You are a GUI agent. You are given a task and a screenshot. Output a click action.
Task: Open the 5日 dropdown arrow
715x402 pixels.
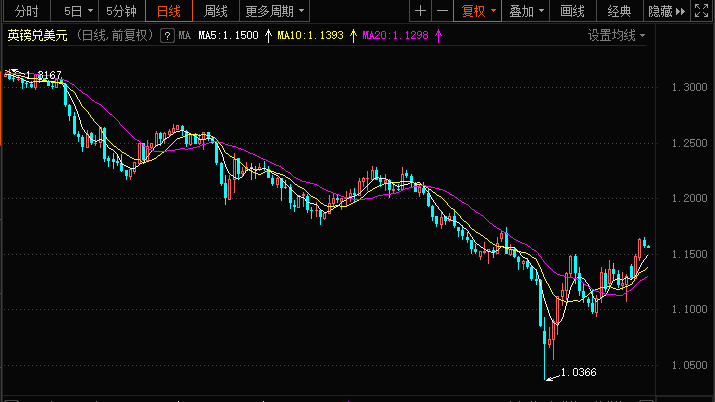pyautogui.click(x=90, y=11)
